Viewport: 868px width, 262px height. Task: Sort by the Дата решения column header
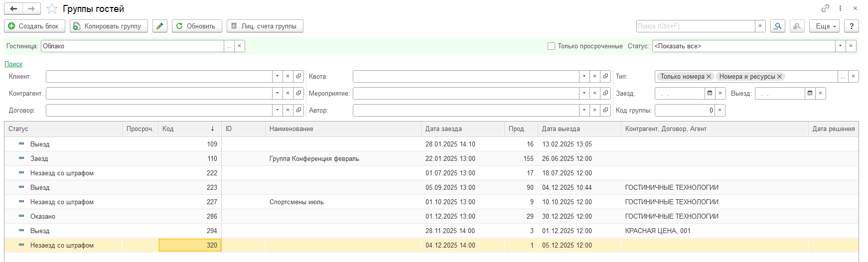(833, 129)
